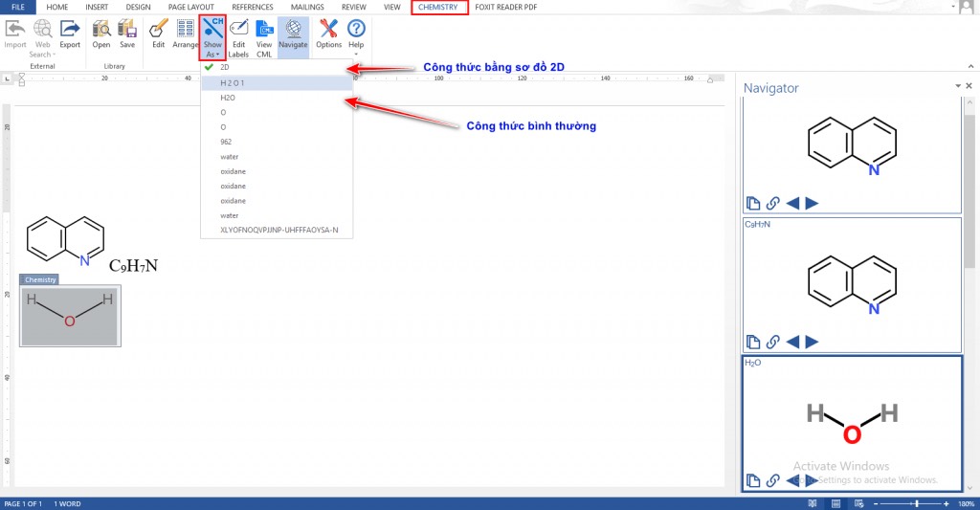Open the chemistry Library

(101, 34)
